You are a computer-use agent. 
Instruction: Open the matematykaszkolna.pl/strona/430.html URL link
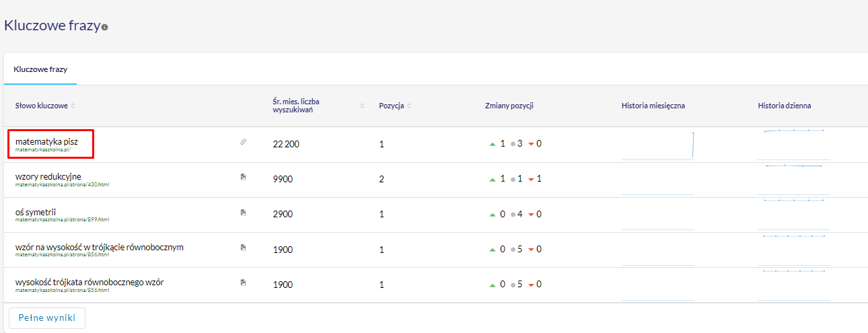pyautogui.click(x=62, y=184)
